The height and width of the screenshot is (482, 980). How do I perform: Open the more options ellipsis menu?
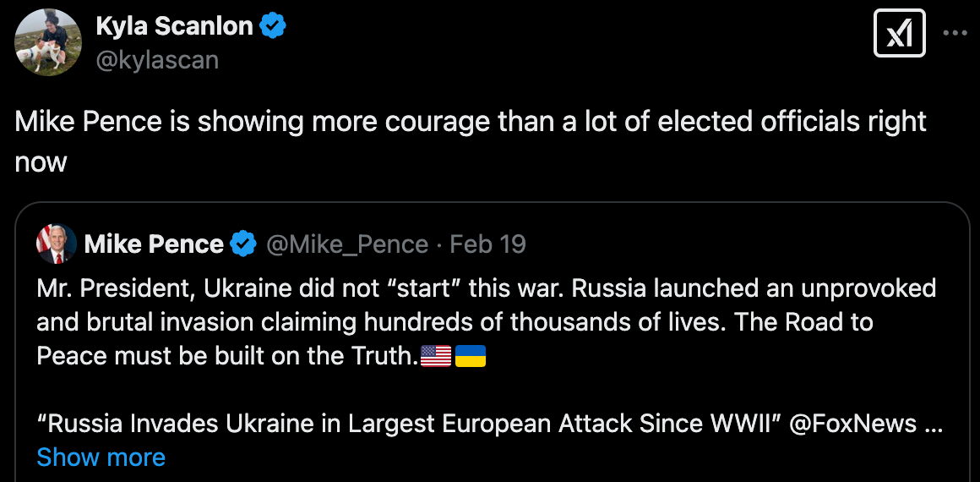(x=955, y=34)
